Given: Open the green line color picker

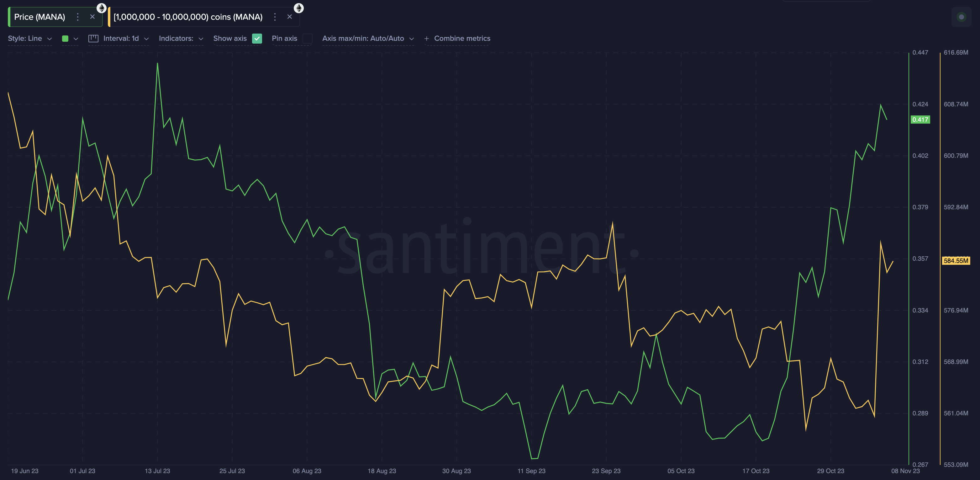Looking at the screenshot, I should click(70, 39).
